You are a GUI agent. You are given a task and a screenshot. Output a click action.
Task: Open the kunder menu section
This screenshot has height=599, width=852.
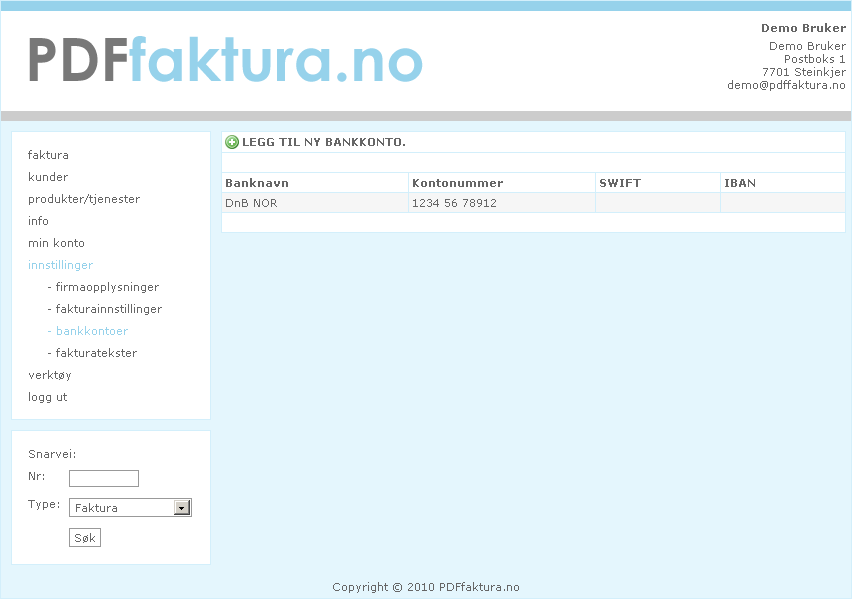[x=48, y=177]
